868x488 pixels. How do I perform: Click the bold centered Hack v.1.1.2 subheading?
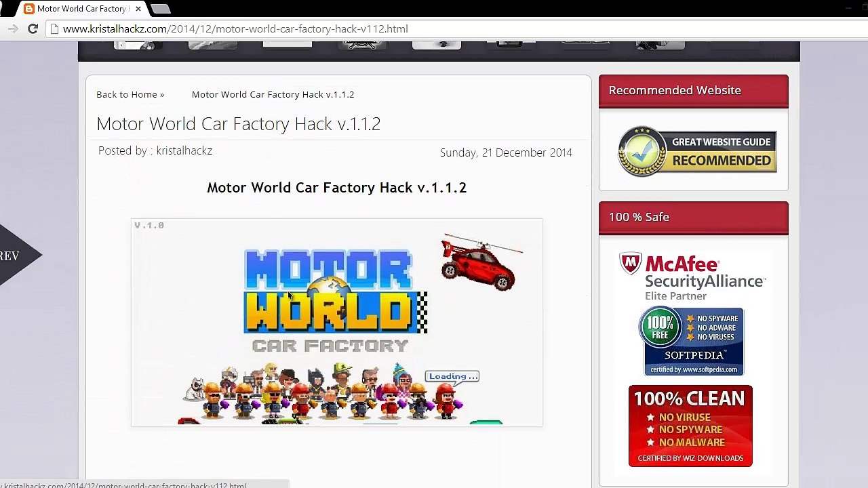pos(336,188)
